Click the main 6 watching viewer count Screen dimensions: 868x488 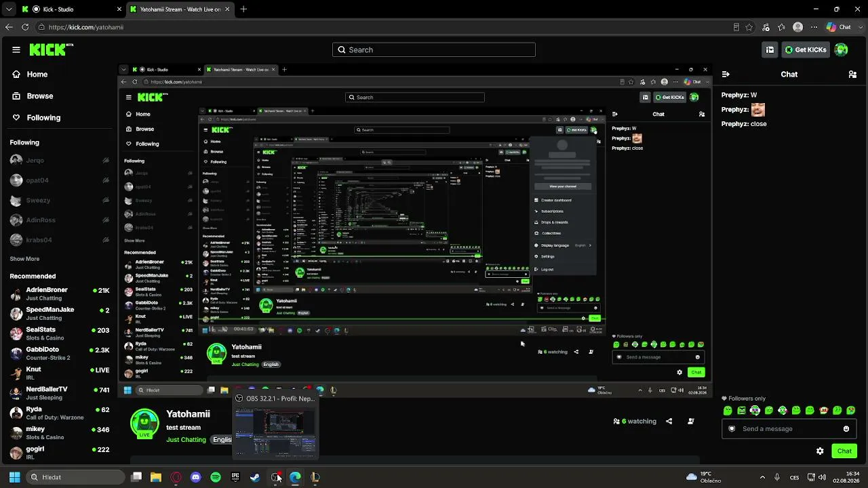tap(635, 421)
